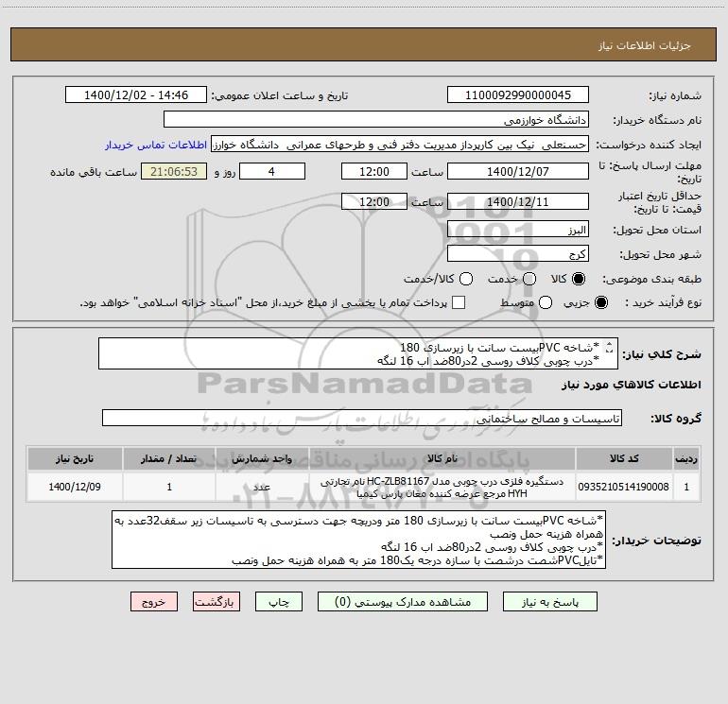Image resolution: width=728 pixels, height=704 pixels.
Task: Click the unit cell 'عدد'
Action: [262, 487]
